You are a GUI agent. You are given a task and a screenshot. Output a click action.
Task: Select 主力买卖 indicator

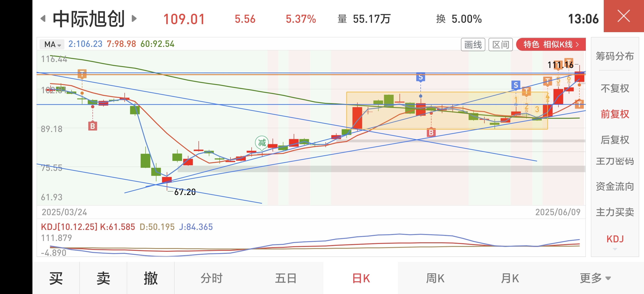pos(615,212)
